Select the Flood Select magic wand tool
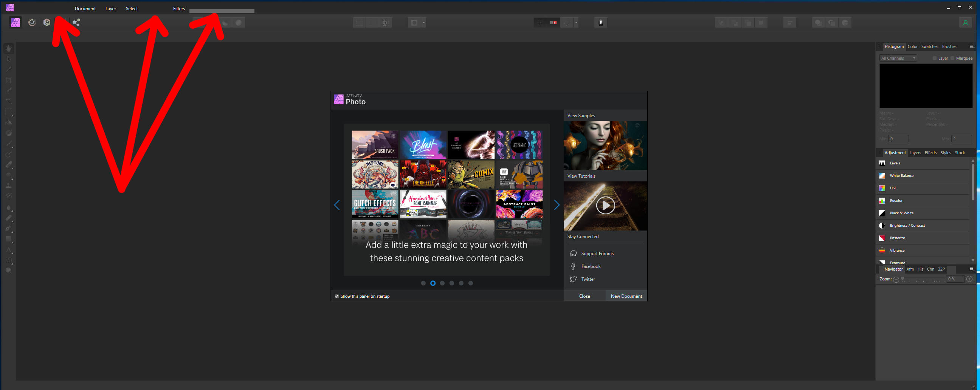 tap(9, 102)
